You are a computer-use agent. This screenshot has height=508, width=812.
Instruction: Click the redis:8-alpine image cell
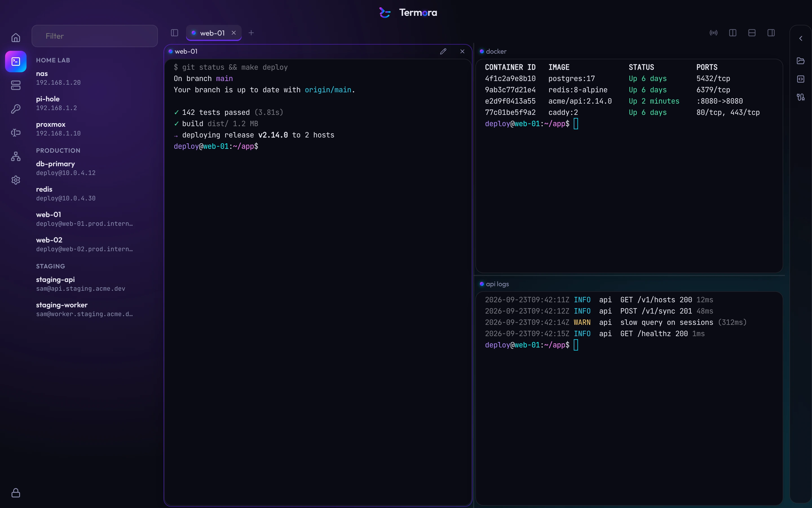pyautogui.click(x=578, y=90)
